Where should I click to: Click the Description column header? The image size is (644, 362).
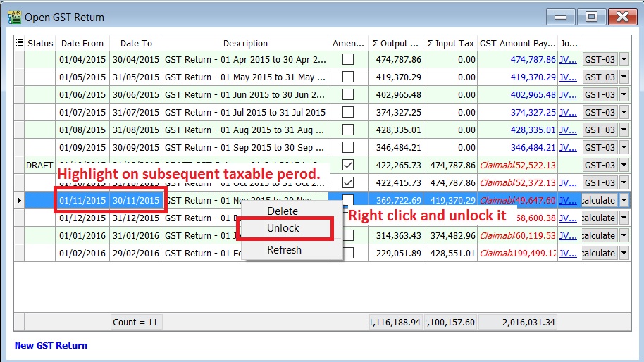coord(245,44)
